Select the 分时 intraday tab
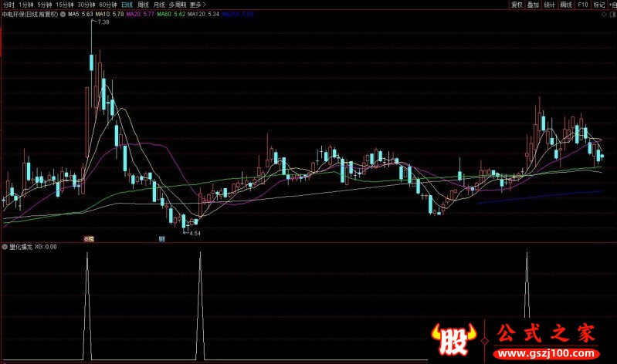The width and height of the screenshot is (617, 364). coord(8,5)
